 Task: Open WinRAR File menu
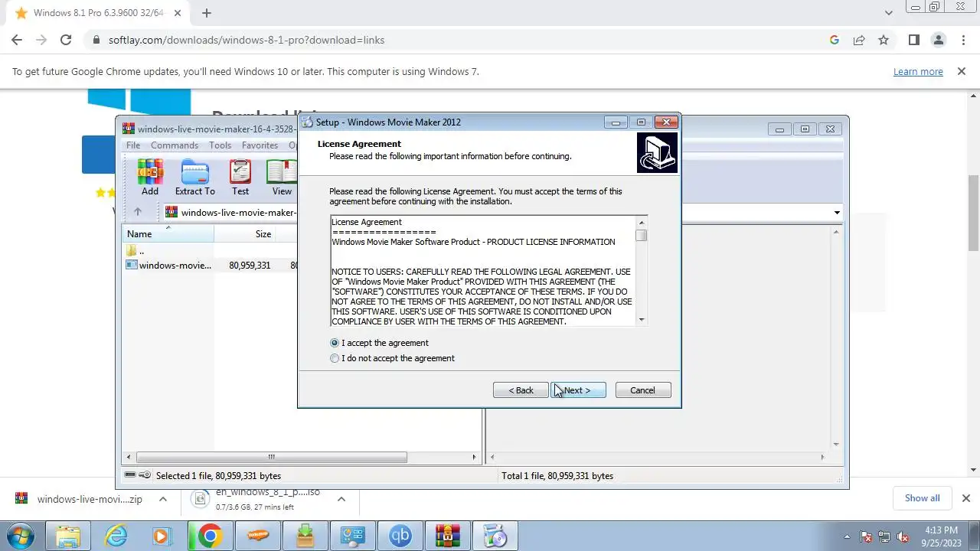133,145
